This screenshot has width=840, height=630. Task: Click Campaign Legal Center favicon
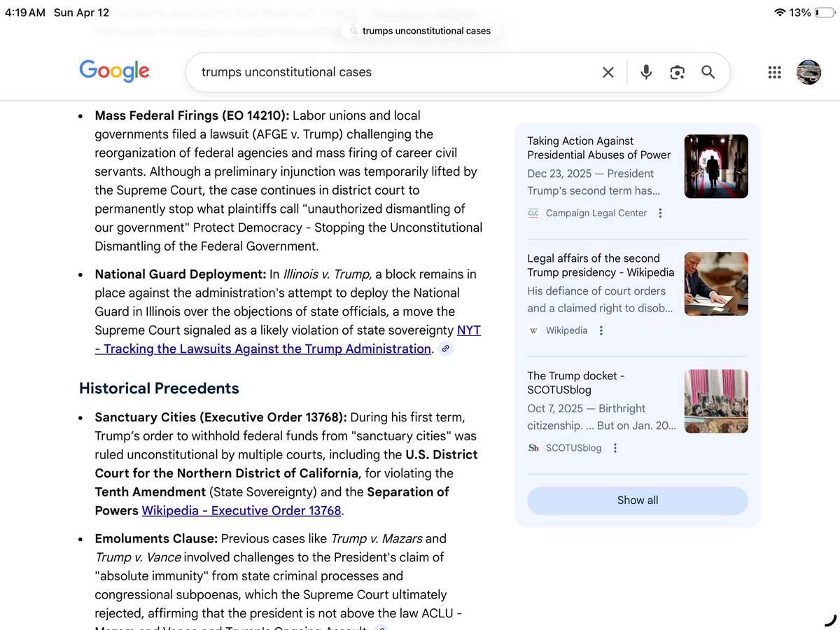coord(533,213)
